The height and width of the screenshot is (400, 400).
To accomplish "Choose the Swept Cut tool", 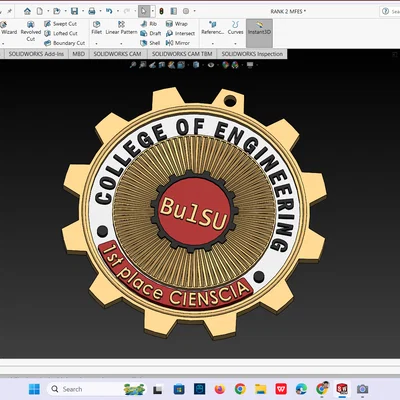I will coord(60,24).
